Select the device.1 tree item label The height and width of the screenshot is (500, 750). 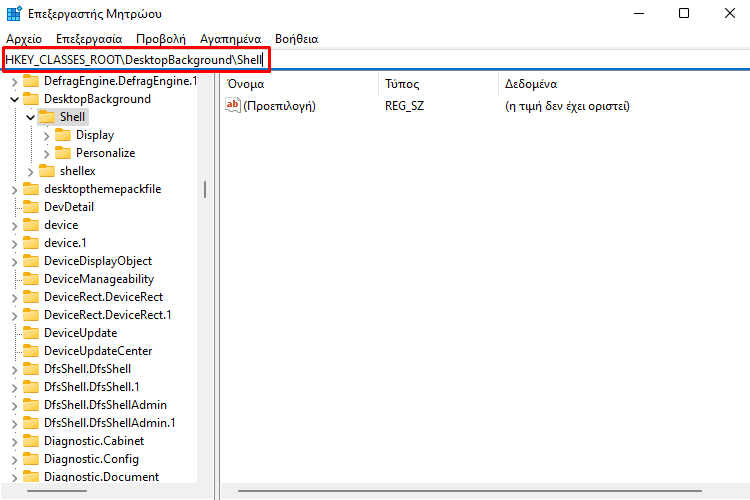pos(65,243)
